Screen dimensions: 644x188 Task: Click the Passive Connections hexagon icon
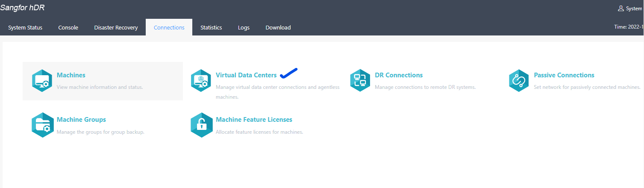(519, 80)
